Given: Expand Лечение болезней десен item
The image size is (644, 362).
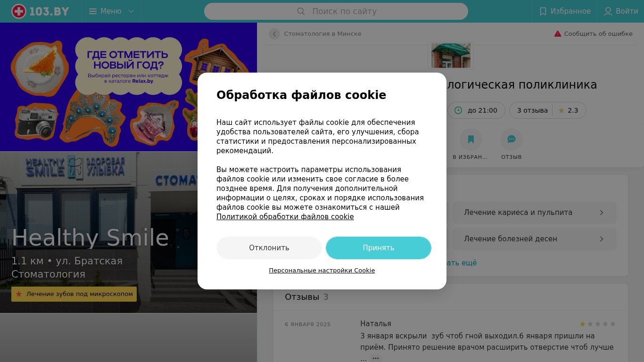Looking at the screenshot, I should pyautogui.click(x=535, y=239).
